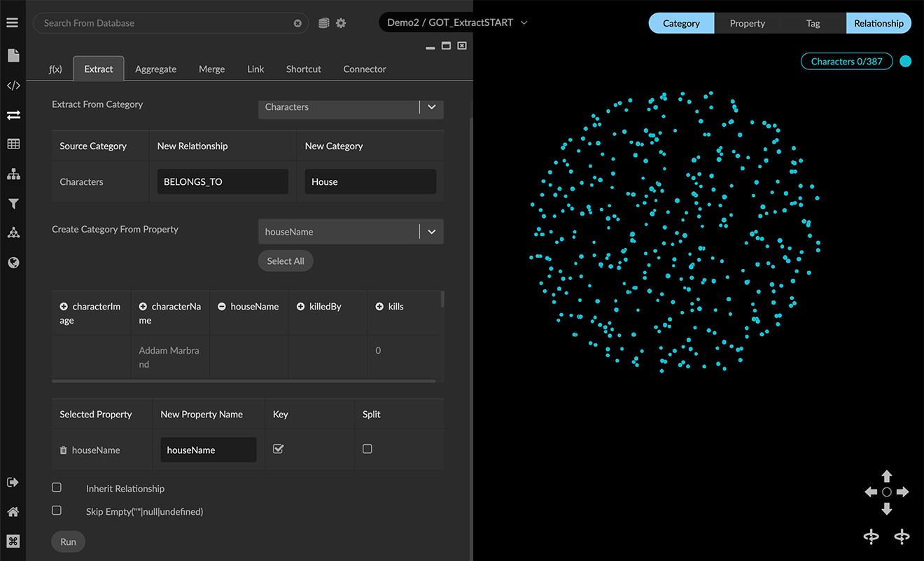This screenshot has width=924, height=561.
Task: Open settings gear next to search bar
Action: [341, 23]
